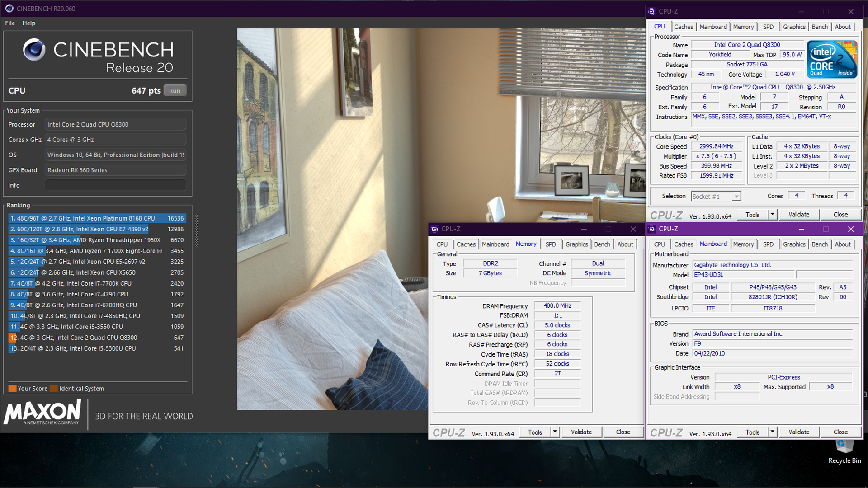Select the Xeon Platinum 8168 ranking entry
This screenshot has width=868, height=488.
click(97, 218)
